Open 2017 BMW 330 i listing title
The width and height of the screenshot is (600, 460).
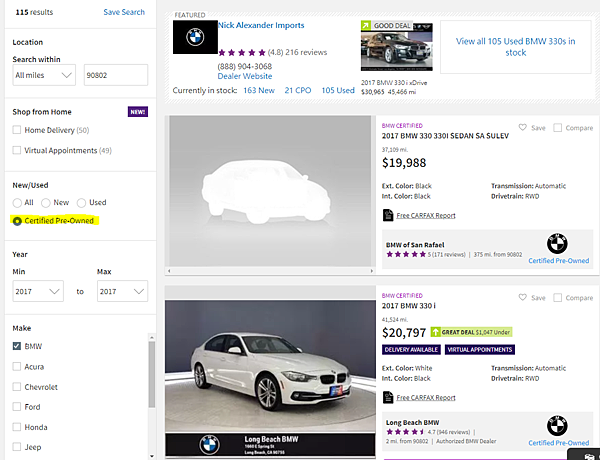coord(409,306)
